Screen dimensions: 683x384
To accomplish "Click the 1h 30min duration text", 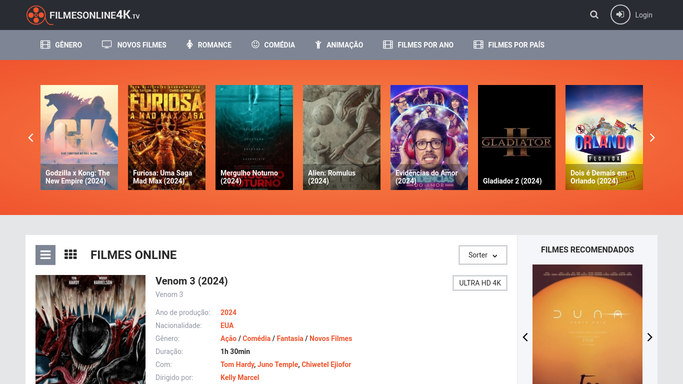I will click(x=235, y=351).
